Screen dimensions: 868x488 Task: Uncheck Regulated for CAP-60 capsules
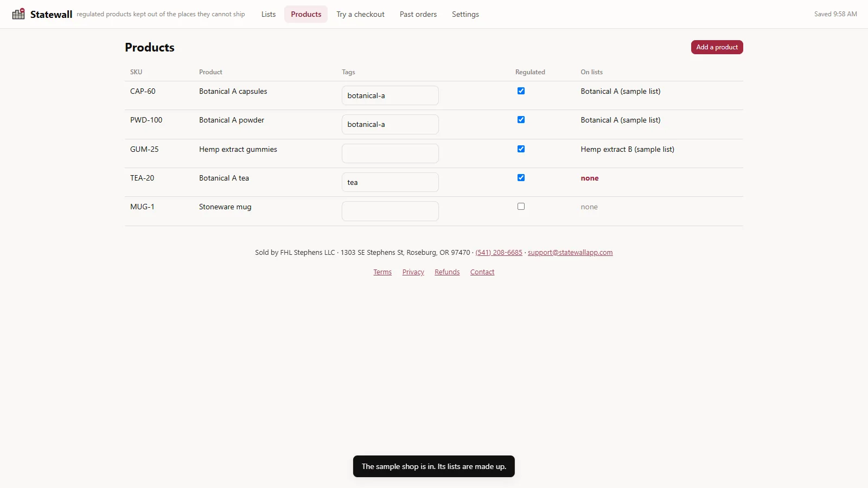521,91
